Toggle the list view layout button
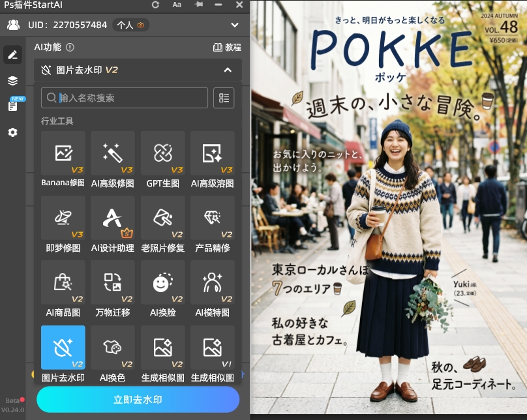The image size is (527, 420). click(x=224, y=98)
